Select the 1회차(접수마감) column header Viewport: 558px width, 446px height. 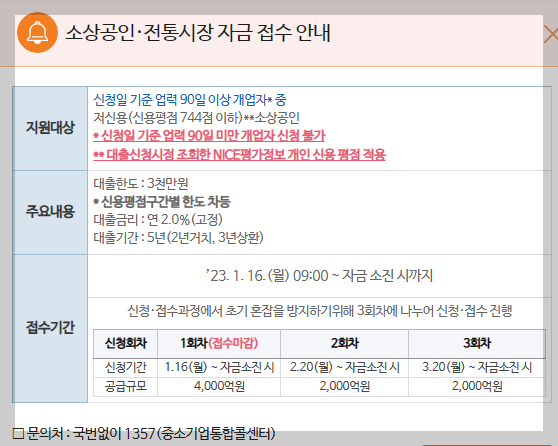[x=219, y=343]
